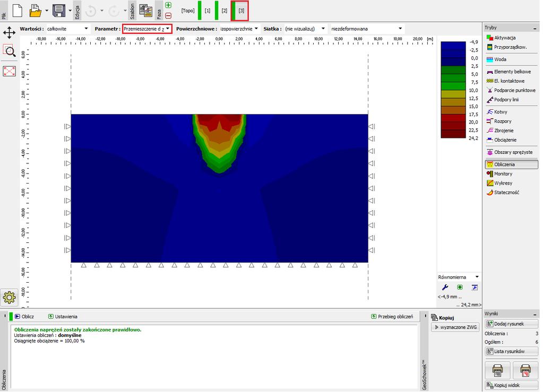Image resolution: width=543 pixels, height=392 pixels.
Task: Click Dodaj rysunek button
Action: (512, 324)
